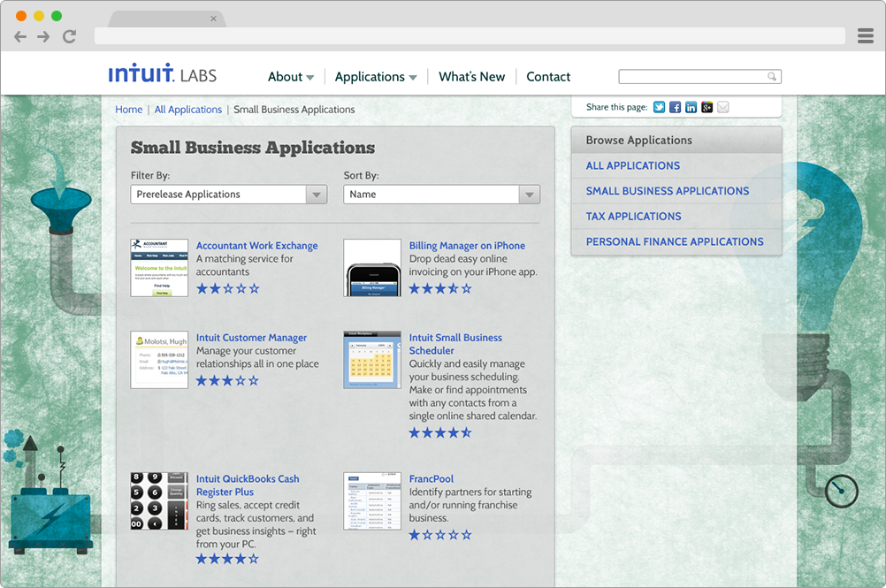The width and height of the screenshot is (886, 588).
Task: Click the FrancPool spreadsheet thumbnail
Action: pos(372,501)
